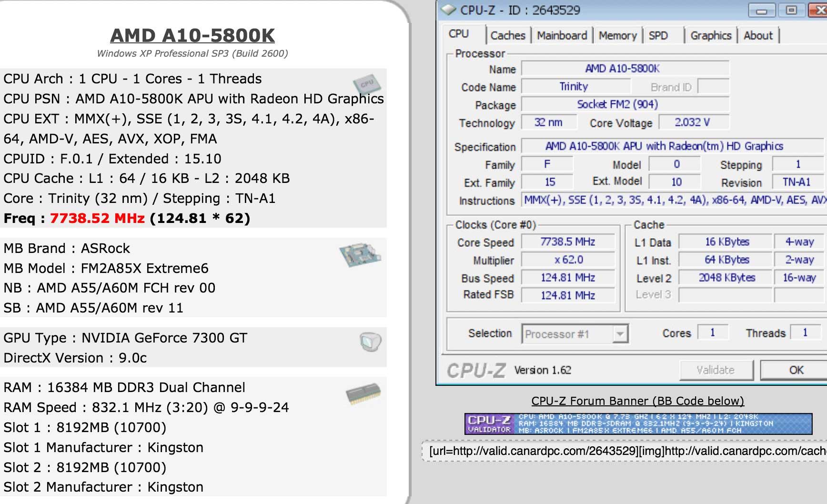Open the About tab

[758, 36]
